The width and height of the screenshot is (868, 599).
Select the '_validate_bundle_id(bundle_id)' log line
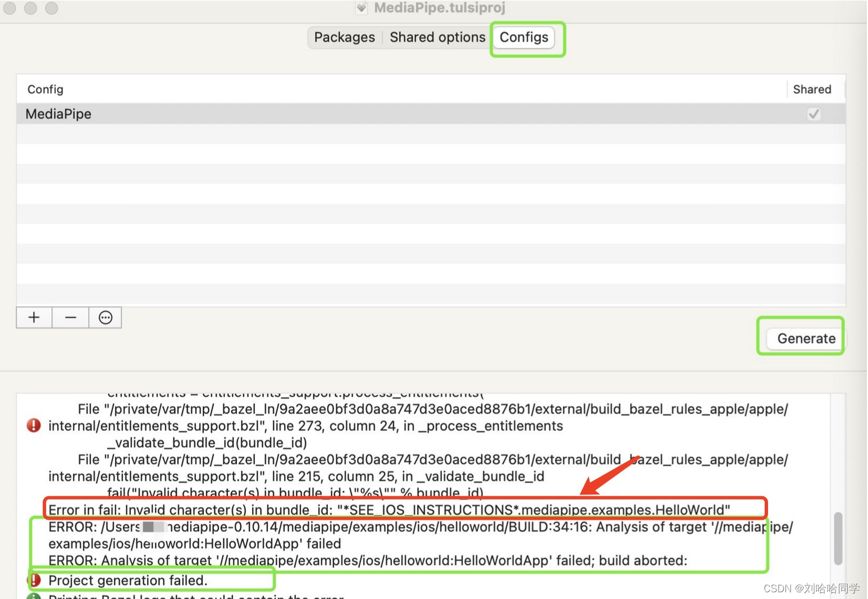207,442
